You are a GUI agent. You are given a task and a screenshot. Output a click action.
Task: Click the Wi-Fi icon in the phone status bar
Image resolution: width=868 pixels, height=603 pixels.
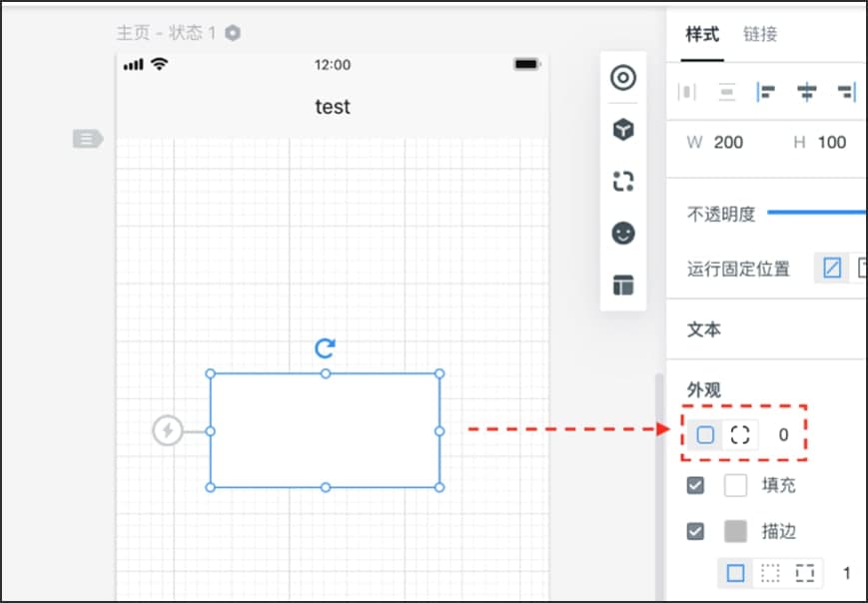[160, 64]
